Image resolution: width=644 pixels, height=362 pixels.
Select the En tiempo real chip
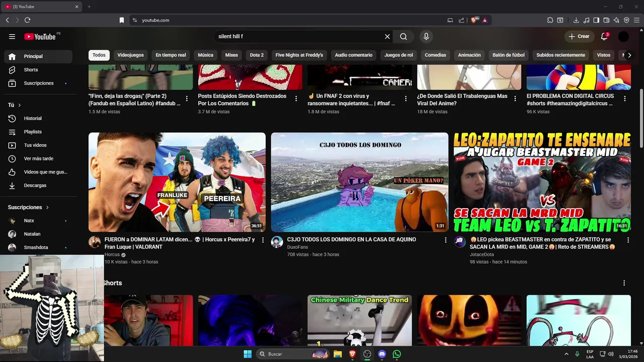171,55
